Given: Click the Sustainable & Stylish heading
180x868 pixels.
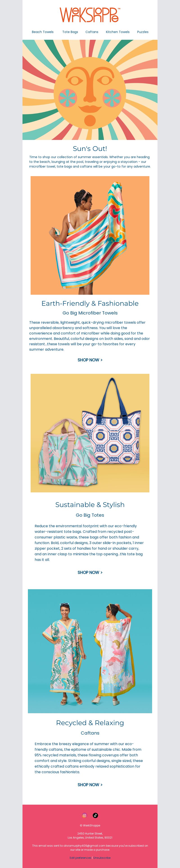Looking at the screenshot, I should coord(90,505).
